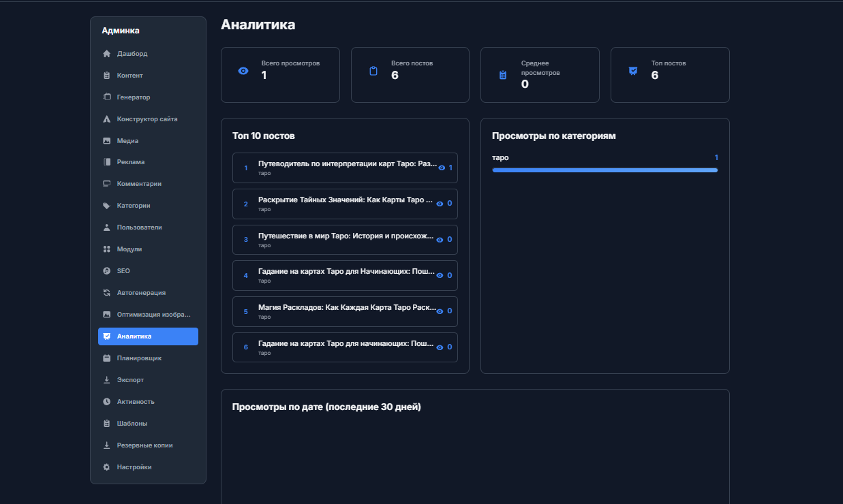Image resolution: width=843 pixels, height=504 pixels.
Task: Click the eye icon on post number 1
Action: 442,168
